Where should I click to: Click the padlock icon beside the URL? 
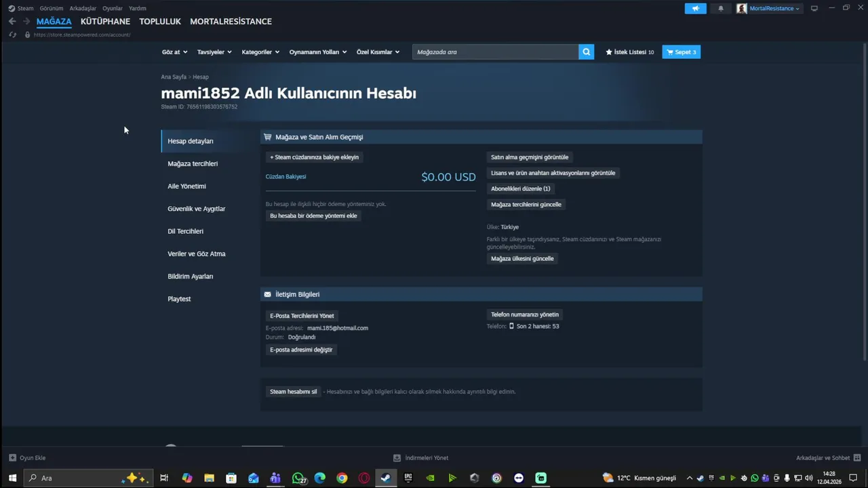coord(28,35)
